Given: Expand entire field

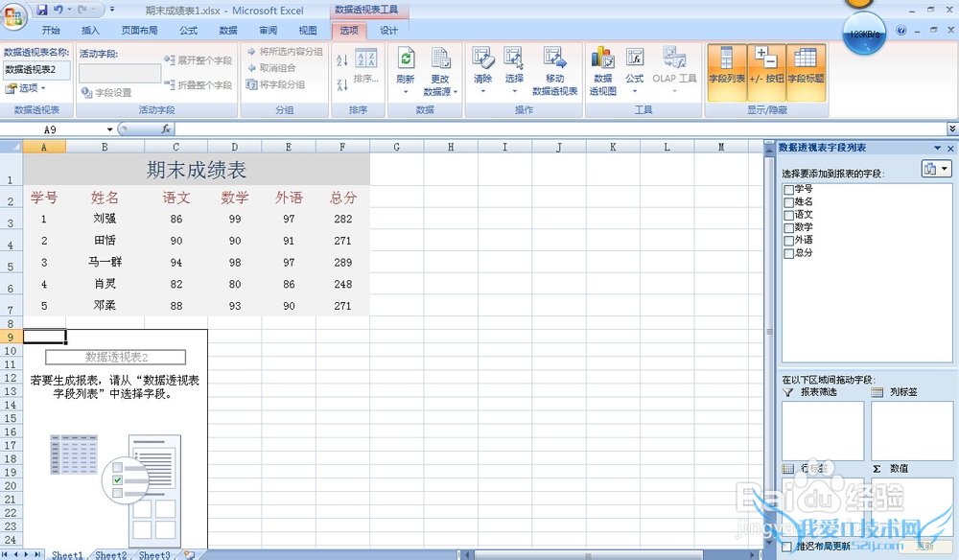Looking at the screenshot, I should pyautogui.click(x=199, y=59).
